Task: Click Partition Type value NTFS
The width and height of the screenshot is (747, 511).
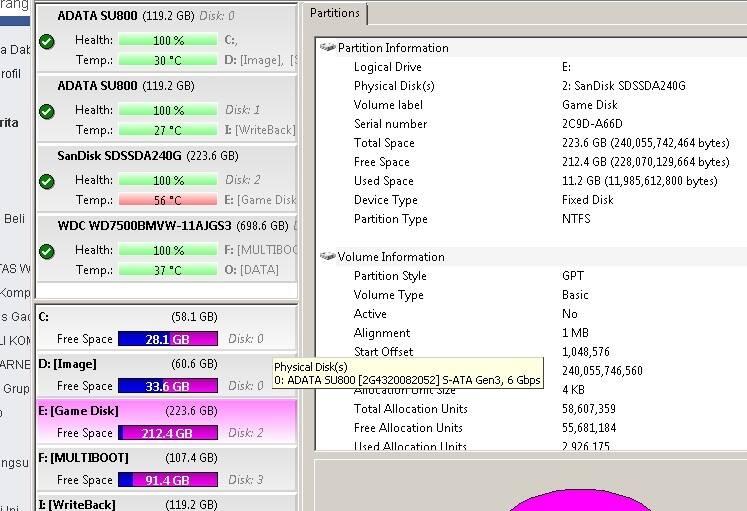Action: [576, 219]
